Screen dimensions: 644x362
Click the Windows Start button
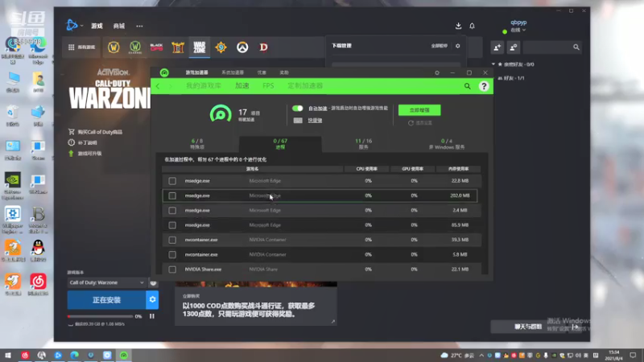pyautogui.click(x=8, y=355)
